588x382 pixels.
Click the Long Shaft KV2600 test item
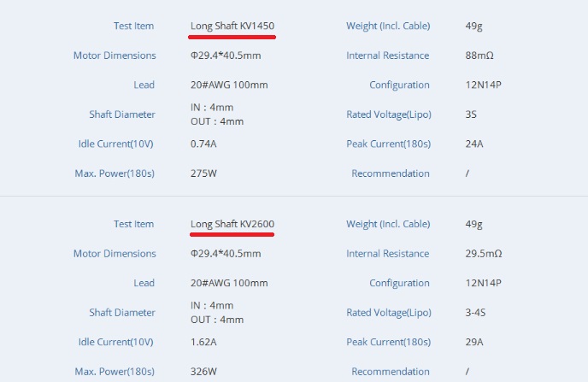point(232,224)
